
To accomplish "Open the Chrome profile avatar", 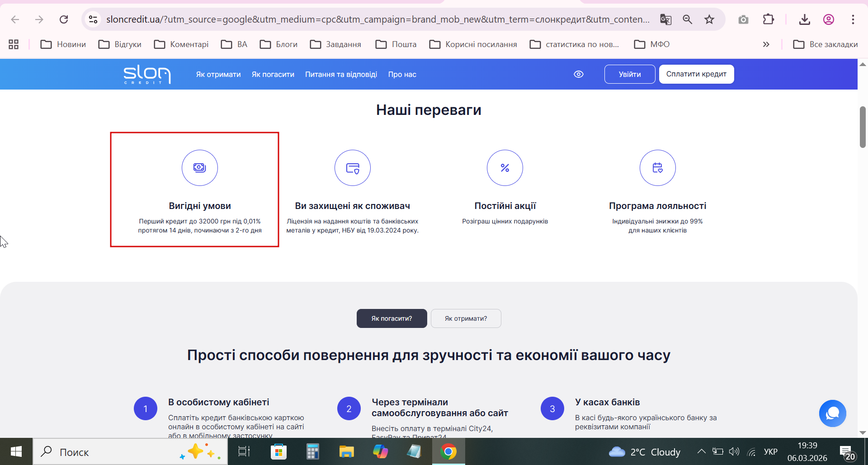I will pos(829,19).
